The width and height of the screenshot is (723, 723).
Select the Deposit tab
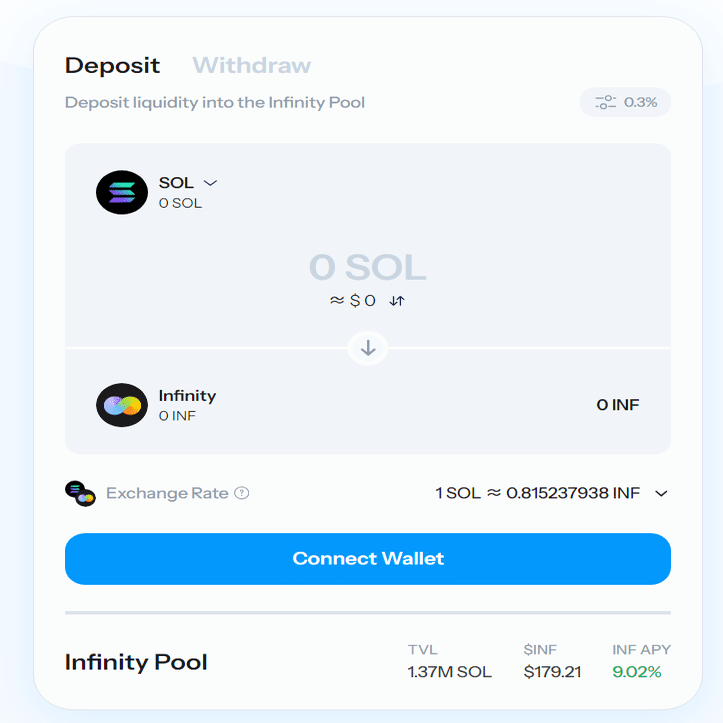(x=113, y=65)
